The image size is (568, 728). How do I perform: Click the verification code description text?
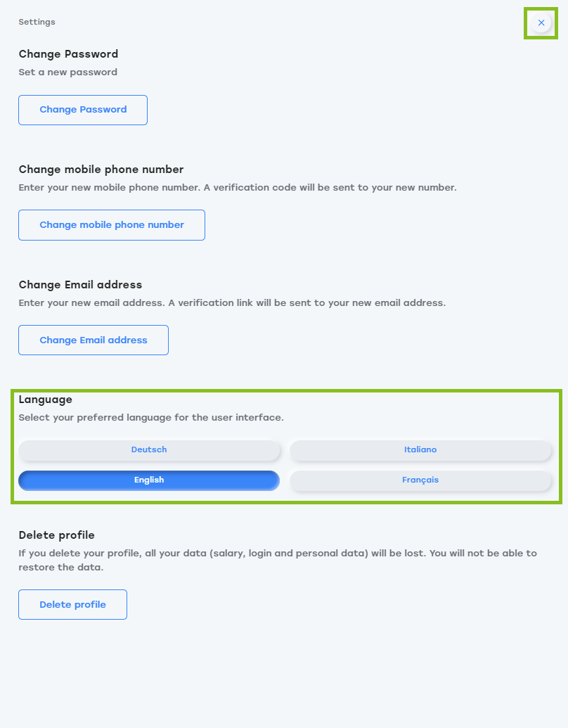tap(238, 188)
